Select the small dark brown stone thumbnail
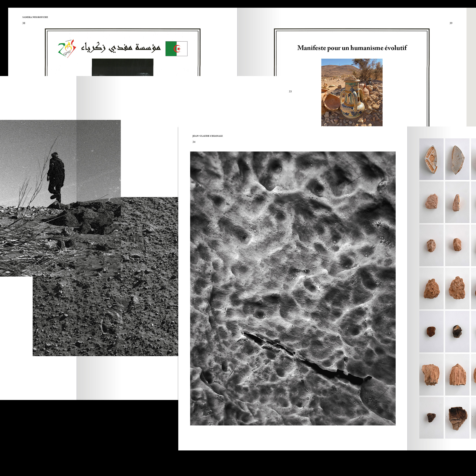Screen dimensions: 476x476 click(x=431, y=331)
